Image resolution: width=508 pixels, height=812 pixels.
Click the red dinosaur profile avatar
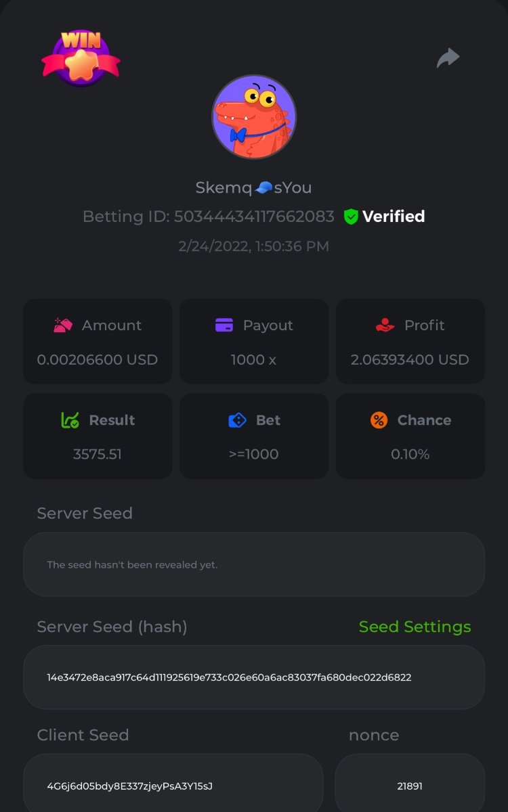coord(254,117)
